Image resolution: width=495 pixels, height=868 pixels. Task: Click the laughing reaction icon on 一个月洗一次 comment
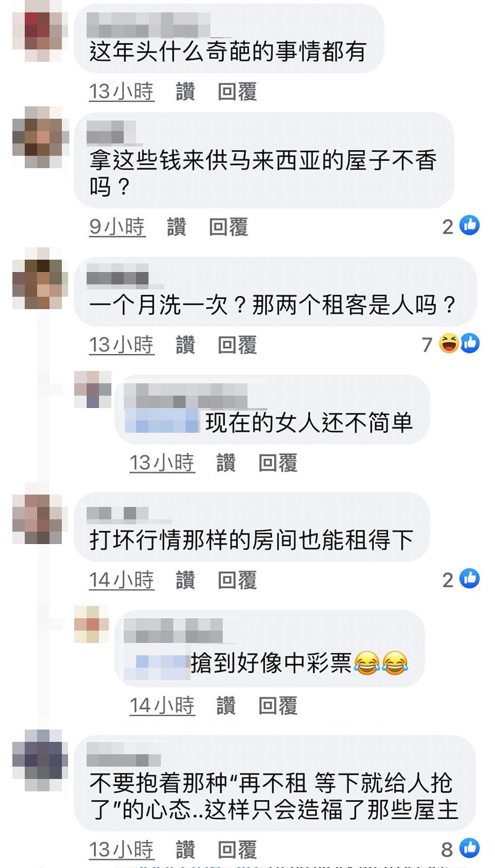[x=449, y=343]
